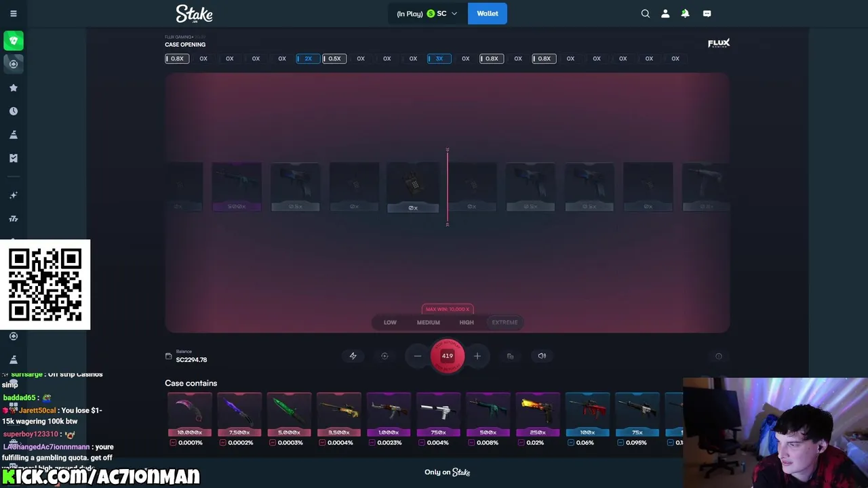This screenshot has width=868, height=488.
Task: Click the balance wallet icon beside SC2294.78
Action: click(169, 356)
